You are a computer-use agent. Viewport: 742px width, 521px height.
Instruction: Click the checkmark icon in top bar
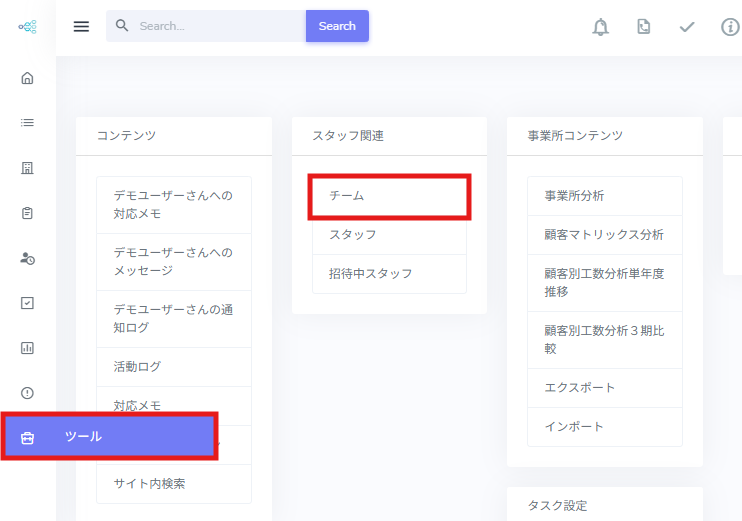[x=687, y=27]
